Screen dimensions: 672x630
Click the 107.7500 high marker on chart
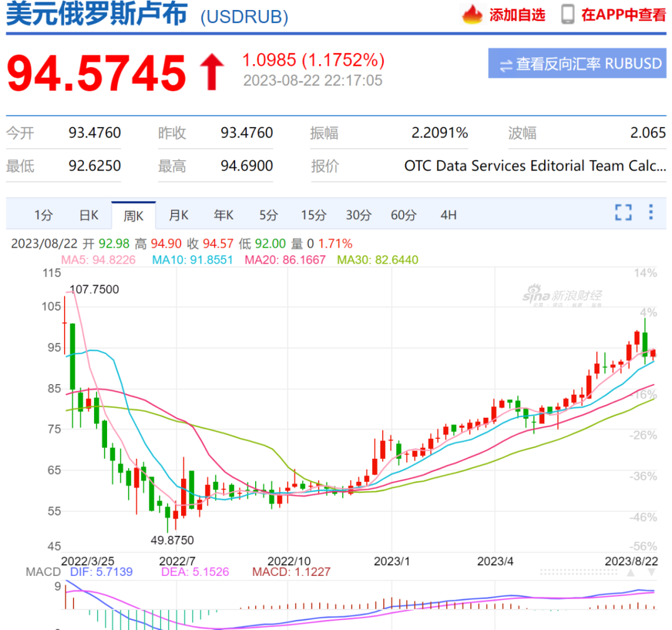pos(95,289)
